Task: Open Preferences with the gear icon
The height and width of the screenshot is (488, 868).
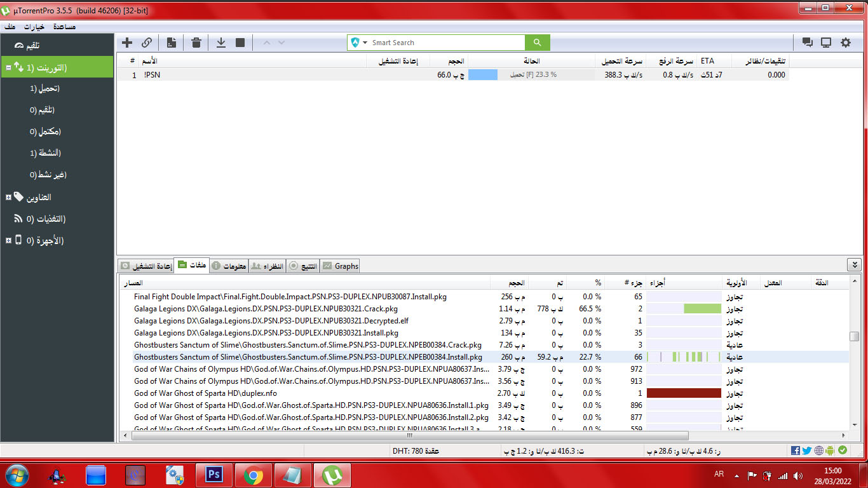Action: point(846,43)
